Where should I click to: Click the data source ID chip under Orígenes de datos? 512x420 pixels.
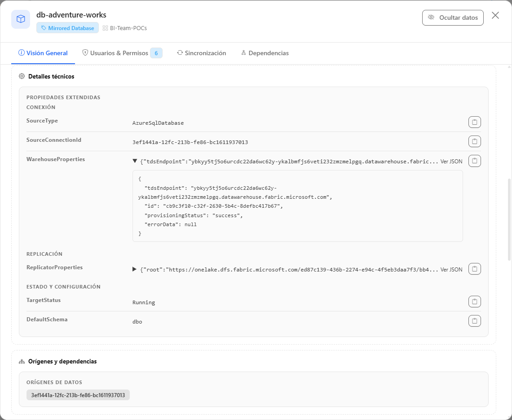(x=78, y=395)
